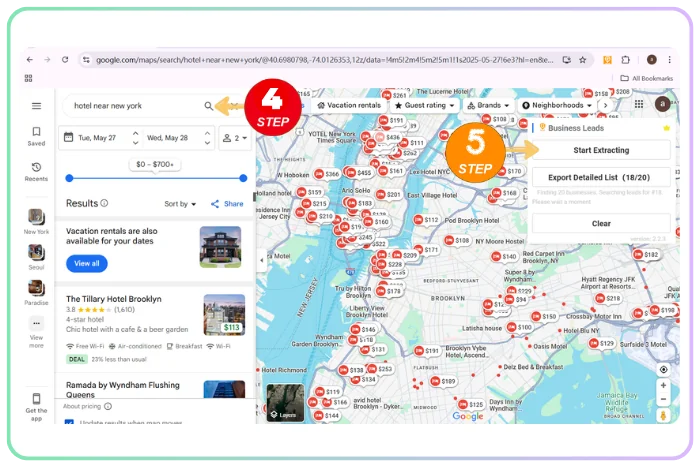This screenshot has width=700, height=471.
Task: Select the $189 hotel pin near Flatbush
Action: pyautogui.click(x=443, y=381)
